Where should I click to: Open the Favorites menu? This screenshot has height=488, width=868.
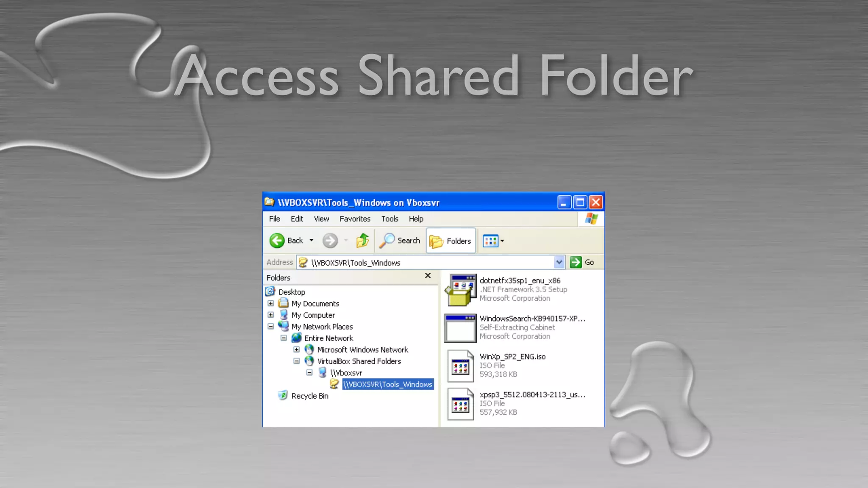(355, 219)
